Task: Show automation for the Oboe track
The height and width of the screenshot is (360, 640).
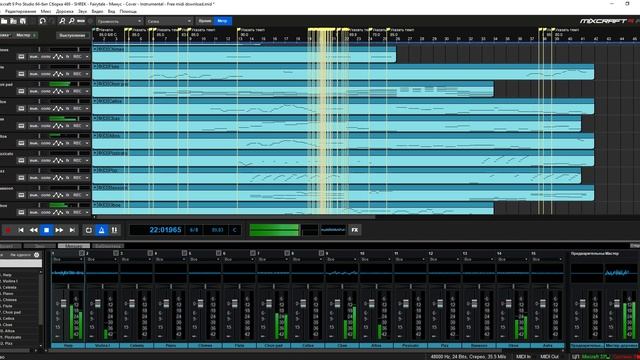Action: pos(58,212)
